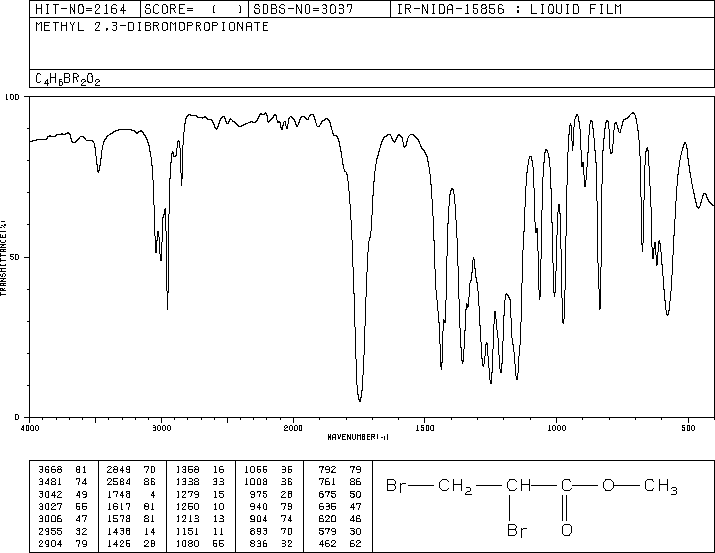This screenshot has height=553, width=715.
Task: Click peak table entry 2904 79
Action: pyautogui.click(x=62, y=544)
